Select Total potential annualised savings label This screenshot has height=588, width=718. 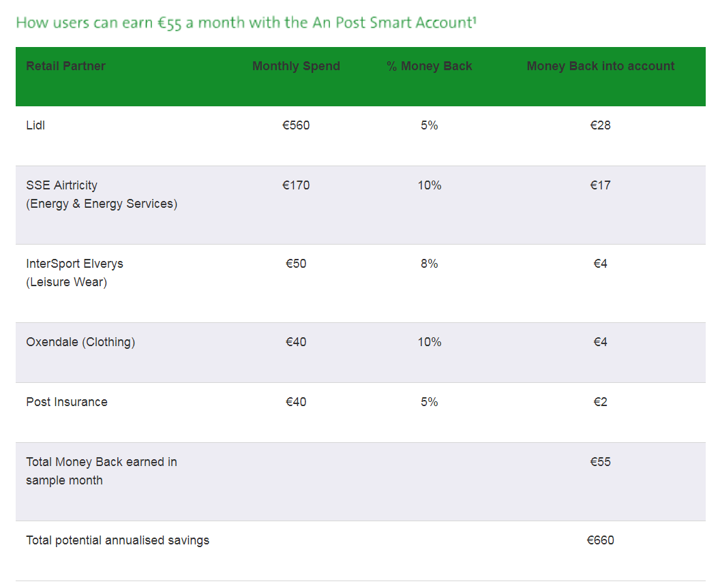(118, 540)
